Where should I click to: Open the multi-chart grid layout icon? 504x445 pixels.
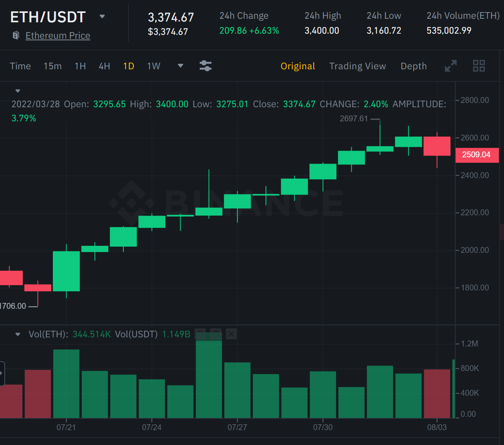[479, 66]
